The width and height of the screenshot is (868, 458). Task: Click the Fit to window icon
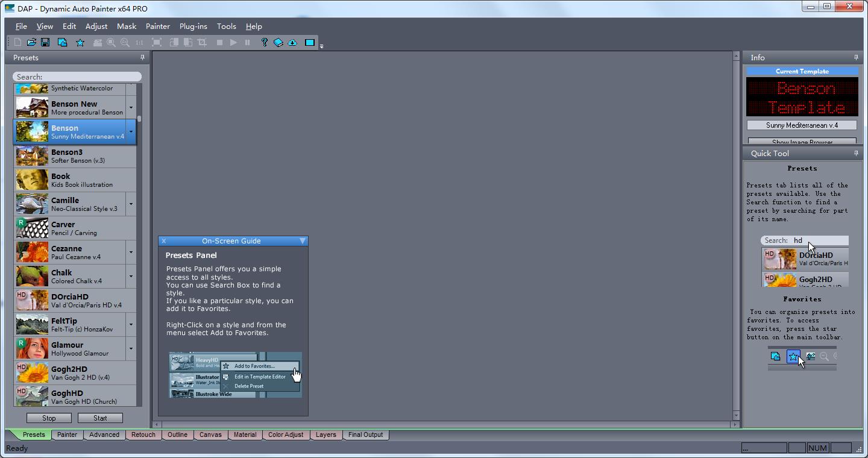click(x=157, y=43)
